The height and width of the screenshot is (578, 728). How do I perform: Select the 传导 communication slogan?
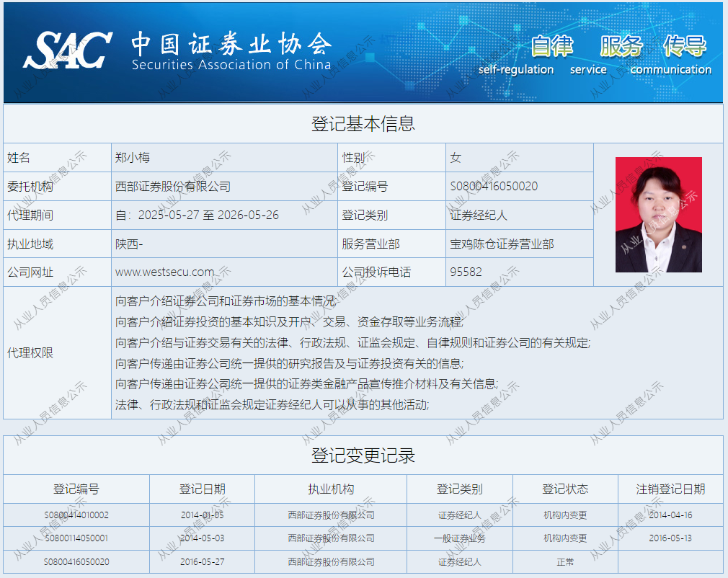point(684,47)
